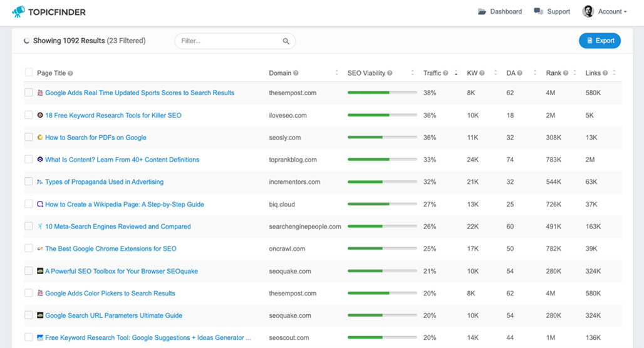
Task: Click the refresh spinner beside Showing Results
Action: (27, 41)
